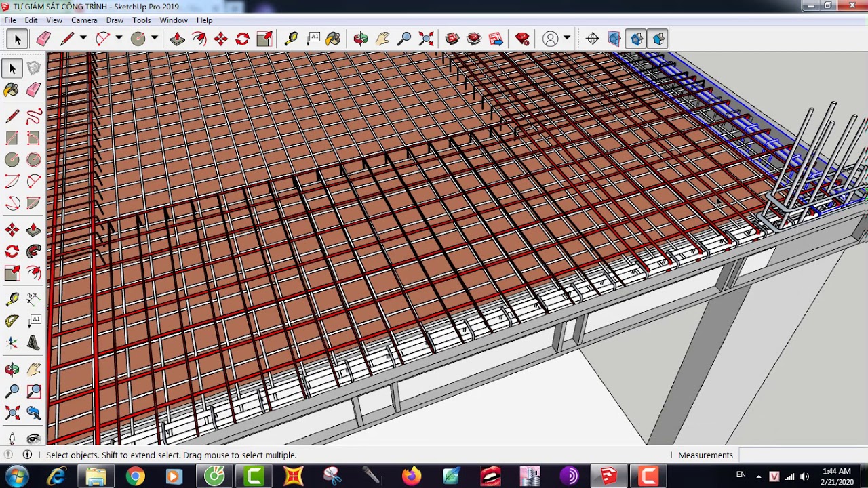Open the Tools menu

(x=142, y=20)
